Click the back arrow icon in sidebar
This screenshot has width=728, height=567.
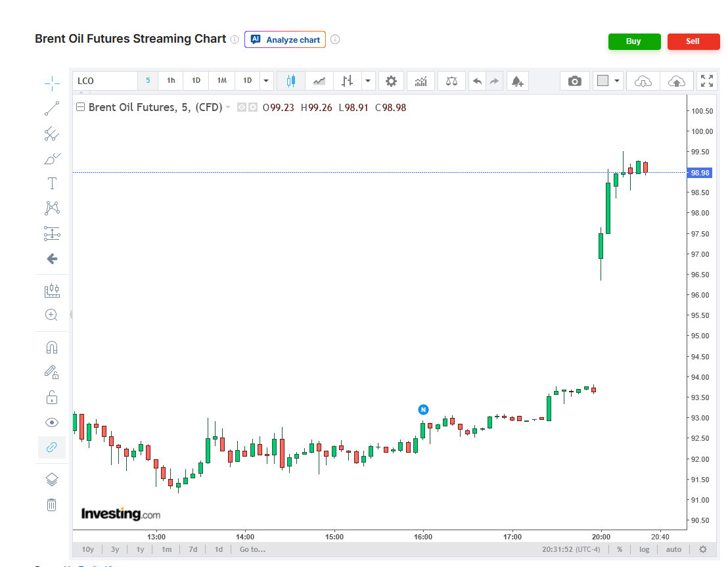pos(52,259)
